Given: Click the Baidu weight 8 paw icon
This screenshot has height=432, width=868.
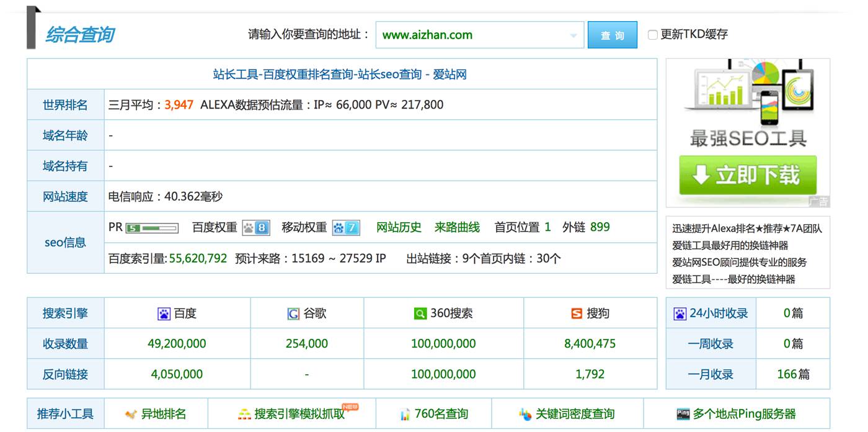Looking at the screenshot, I should pyautogui.click(x=255, y=228).
